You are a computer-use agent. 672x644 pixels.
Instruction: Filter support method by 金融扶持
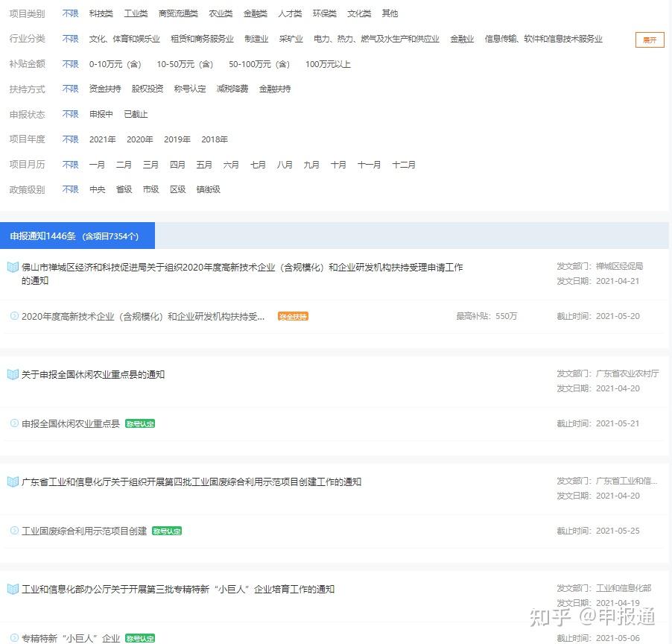(275, 89)
